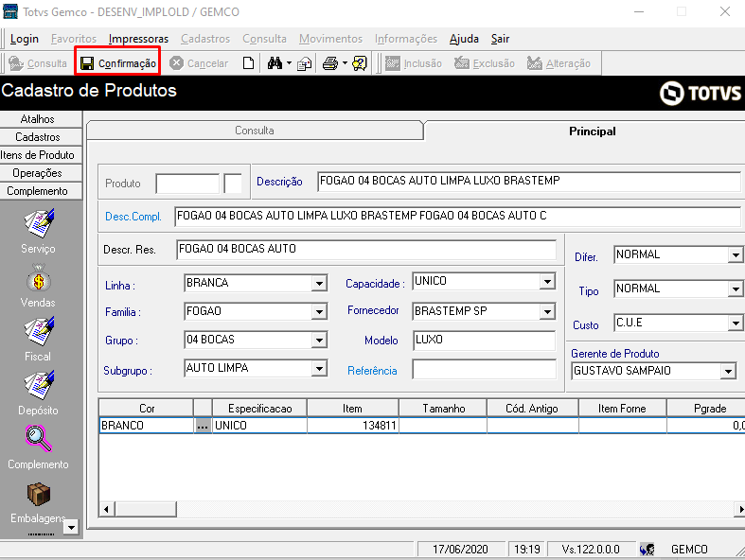Click the Atalhos sidebar button
This screenshot has width=745, height=560.
tap(41, 119)
